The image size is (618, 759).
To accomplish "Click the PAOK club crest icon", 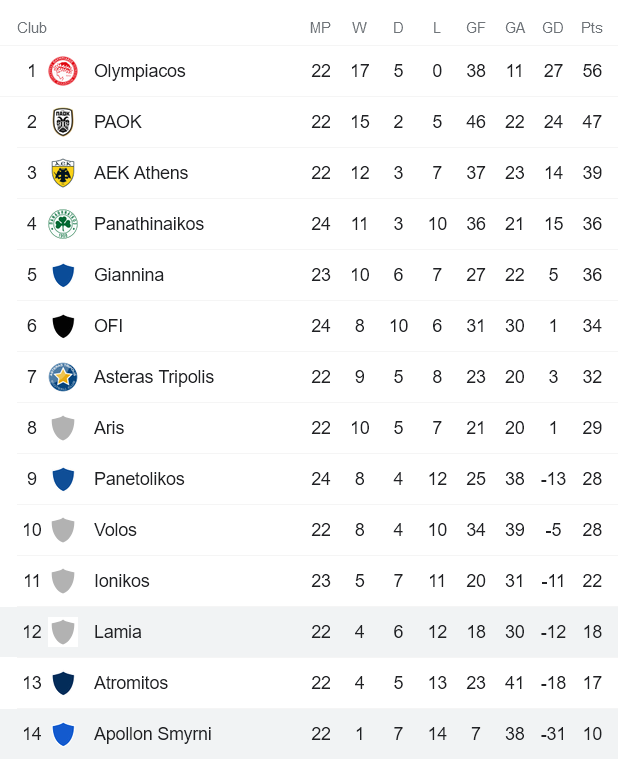I will pyautogui.click(x=63, y=122).
